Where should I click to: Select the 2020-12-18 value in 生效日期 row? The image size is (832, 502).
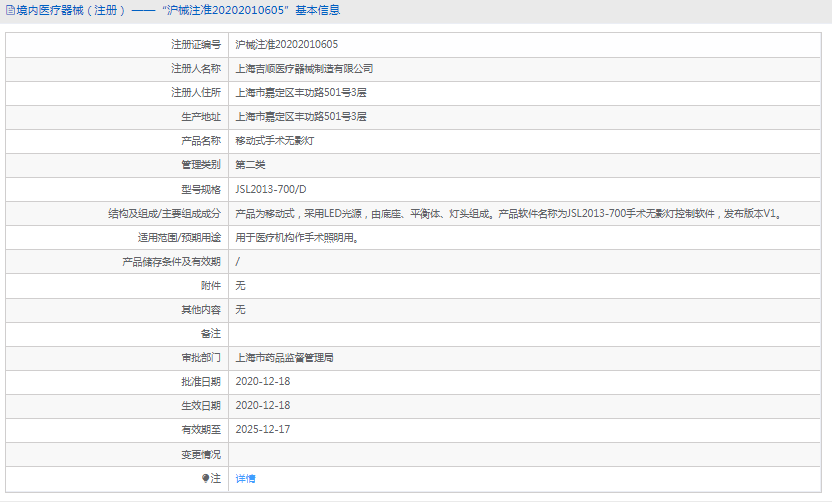[x=263, y=405]
